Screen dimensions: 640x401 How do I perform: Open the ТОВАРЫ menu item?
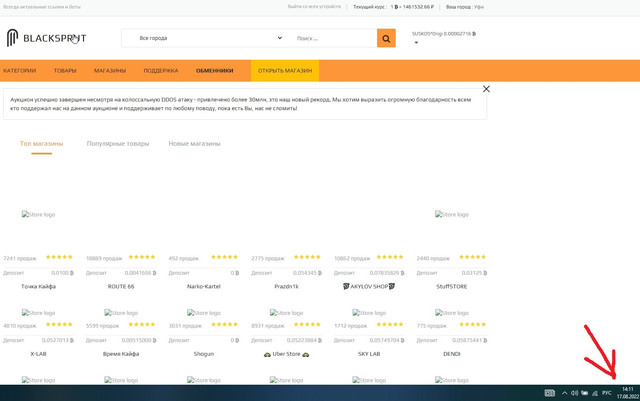click(x=65, y=71)
